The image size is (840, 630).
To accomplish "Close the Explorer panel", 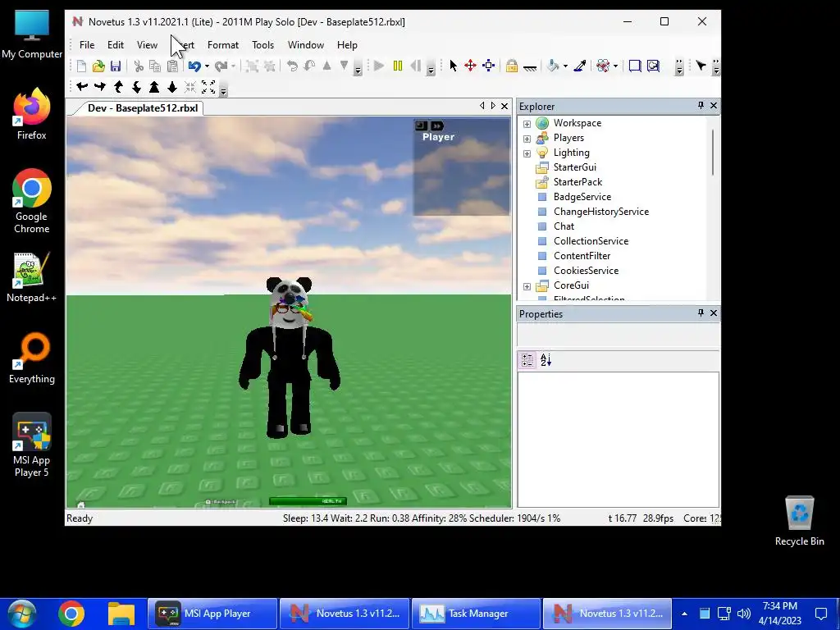I will (714, 106).
